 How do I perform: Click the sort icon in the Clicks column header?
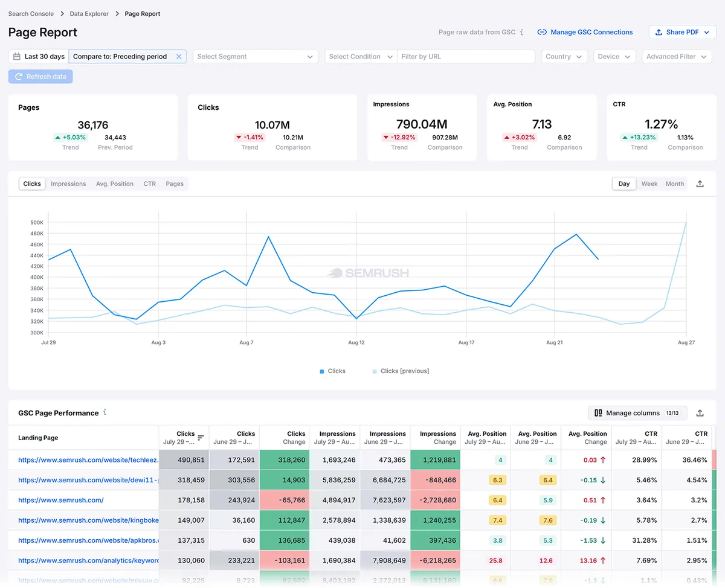[201, 438]
